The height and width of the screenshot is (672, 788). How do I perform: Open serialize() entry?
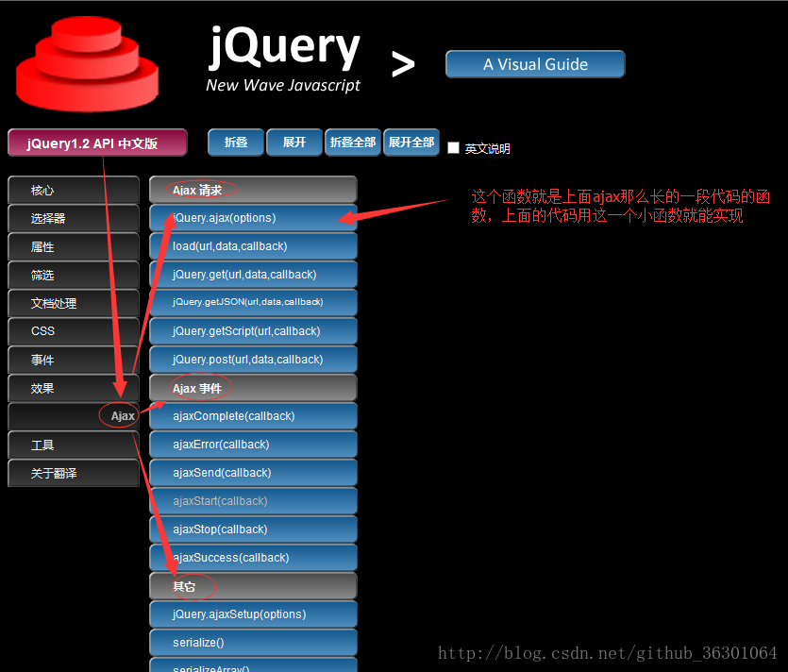pyautogui.click(x=253, y=643)
